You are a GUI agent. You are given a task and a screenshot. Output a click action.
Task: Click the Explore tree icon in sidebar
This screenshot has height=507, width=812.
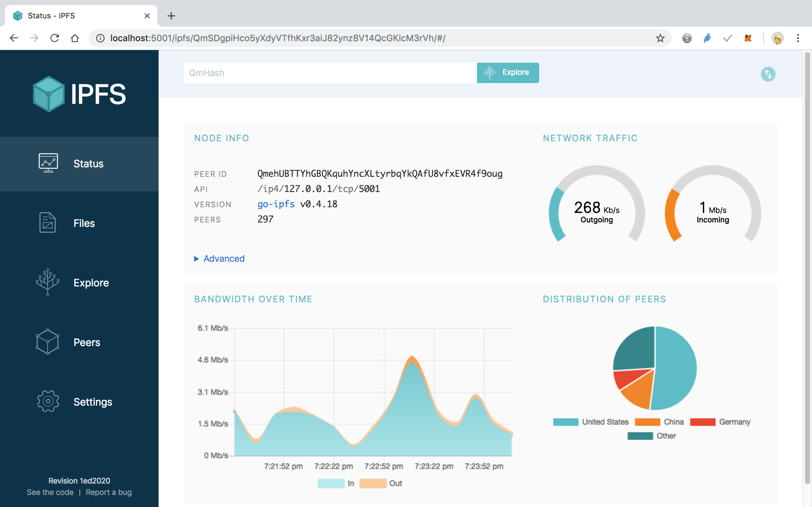tap(48, 282)
